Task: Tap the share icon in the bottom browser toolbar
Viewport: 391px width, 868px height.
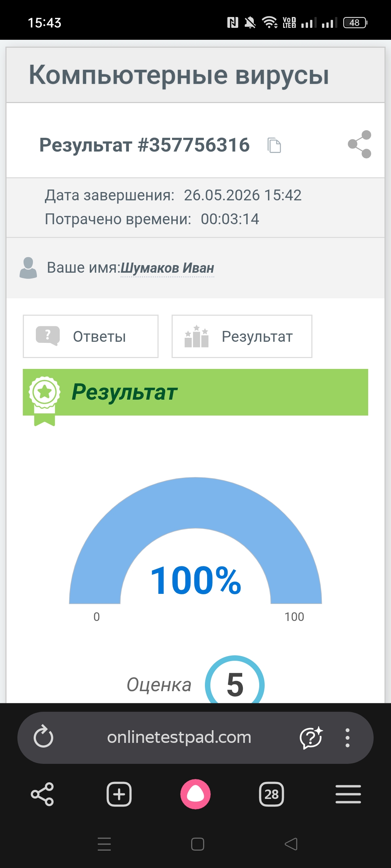Action: (x=42, y=794)
